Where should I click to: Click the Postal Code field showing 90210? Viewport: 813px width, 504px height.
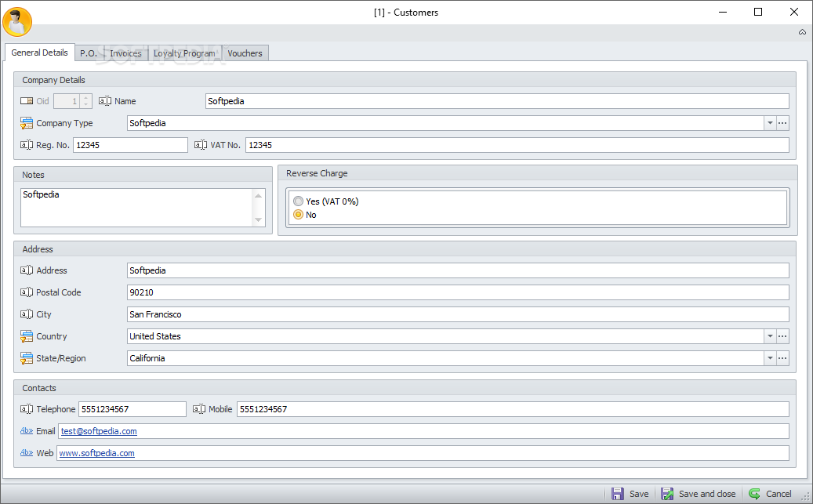(458, 292)
